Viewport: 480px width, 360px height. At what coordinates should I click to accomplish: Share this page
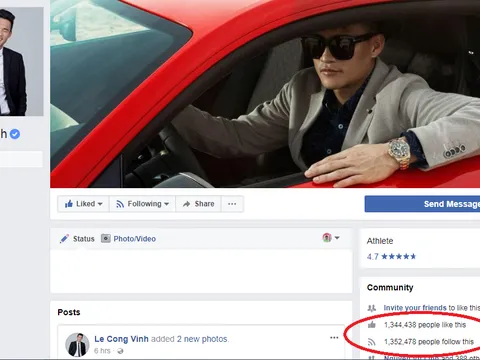click(x=198, y=204)
